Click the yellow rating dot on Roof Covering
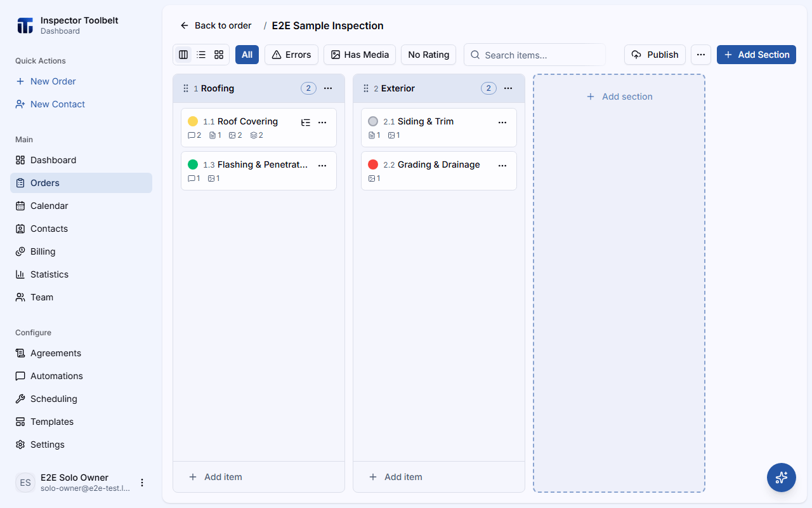812x508 pixels. point(193,121)
